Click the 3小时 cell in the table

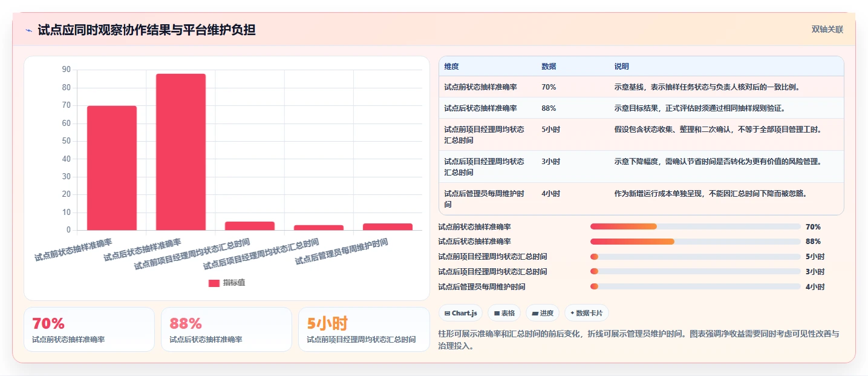coord(550,161)
